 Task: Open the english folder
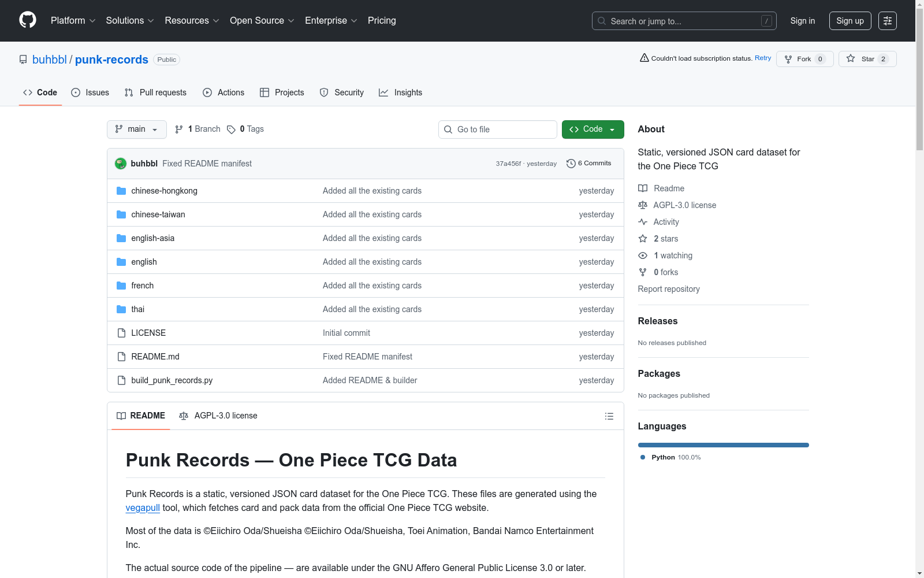[144, 262]
